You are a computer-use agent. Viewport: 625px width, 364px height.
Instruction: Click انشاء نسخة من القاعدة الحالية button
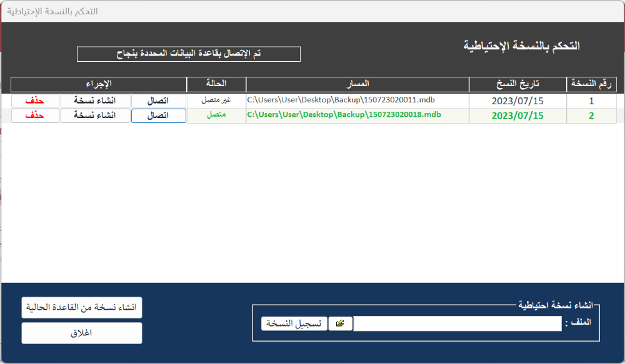[82, 307]
